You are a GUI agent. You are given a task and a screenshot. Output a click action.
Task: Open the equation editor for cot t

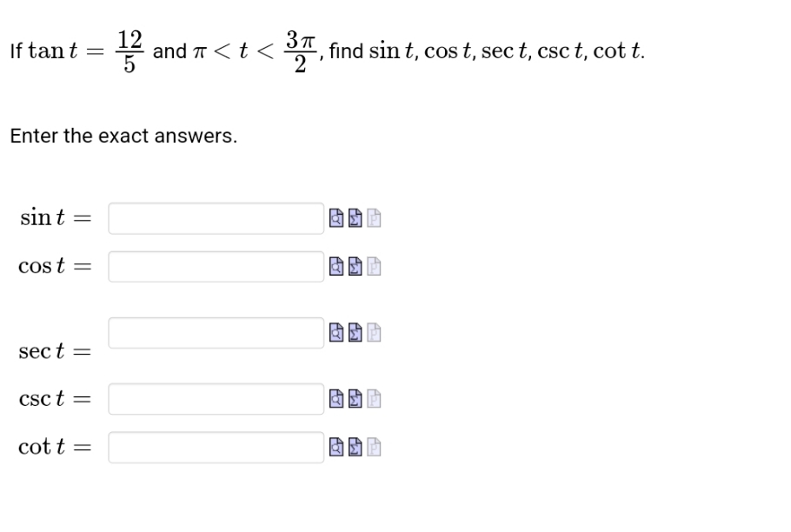[356, 448]
